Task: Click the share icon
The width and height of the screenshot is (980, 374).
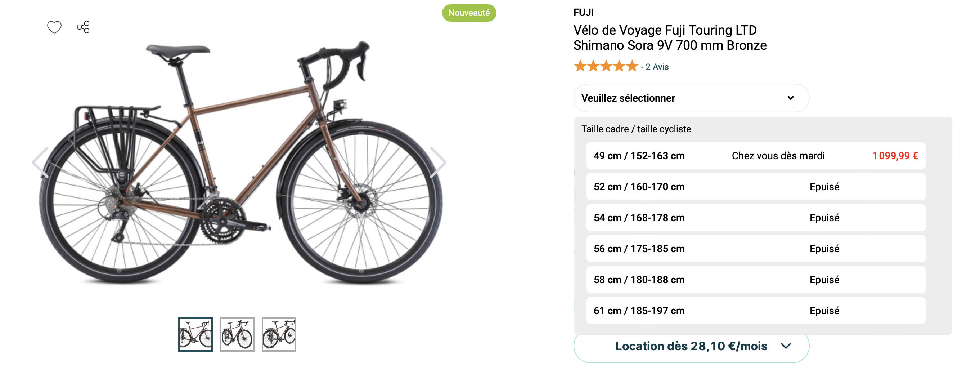Action: click(x=83, y=27)
